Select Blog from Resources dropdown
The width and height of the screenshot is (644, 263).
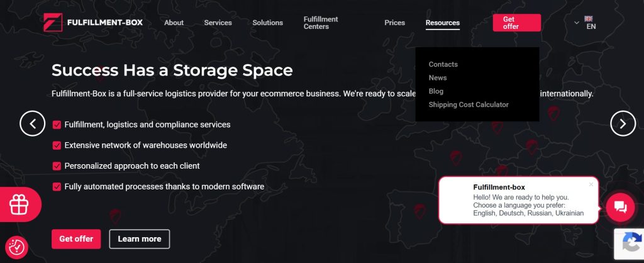point(436,91)
